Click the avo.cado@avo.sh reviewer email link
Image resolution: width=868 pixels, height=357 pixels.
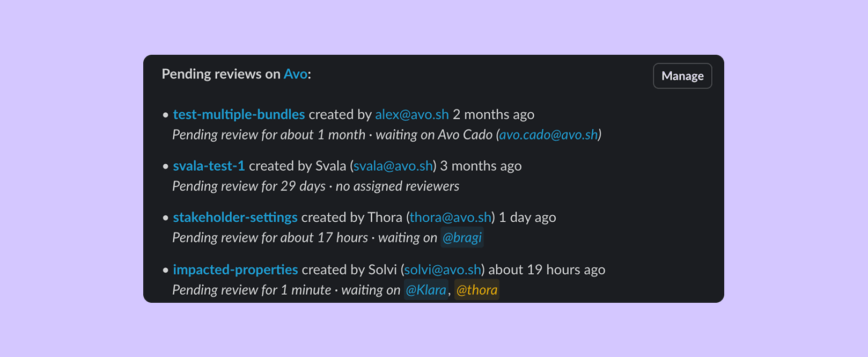548,135
